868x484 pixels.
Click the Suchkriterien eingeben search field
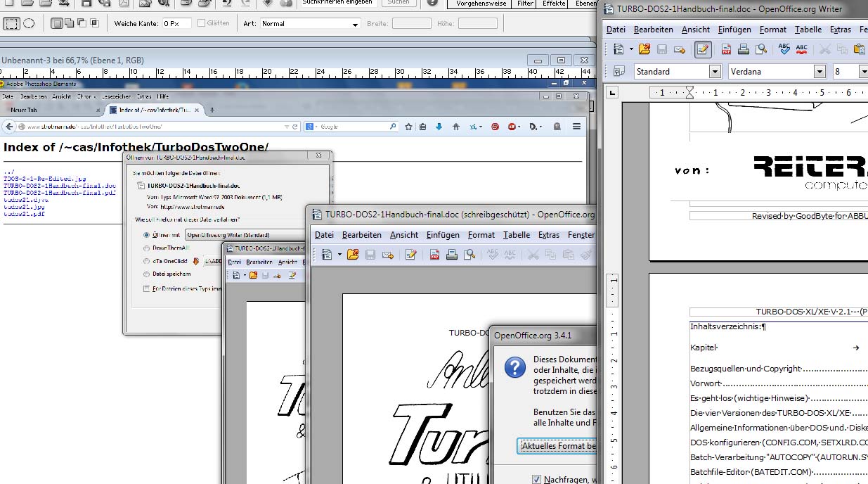coord(338,2)
